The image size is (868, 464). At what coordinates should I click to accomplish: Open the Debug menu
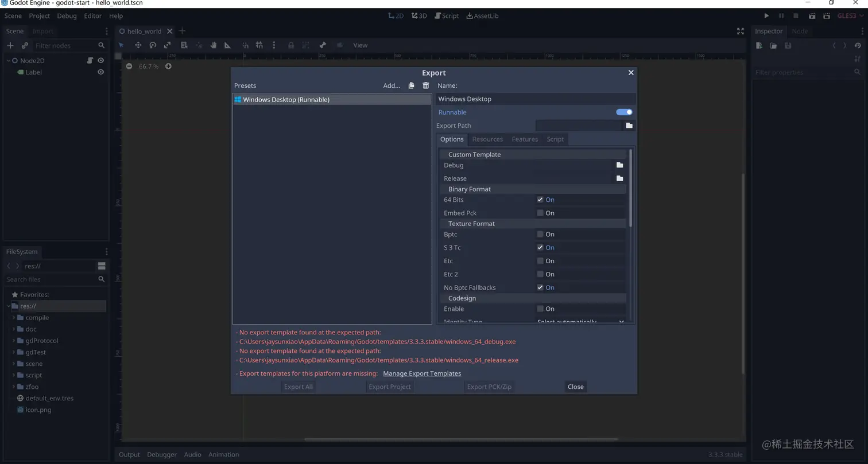pos(67,16)
